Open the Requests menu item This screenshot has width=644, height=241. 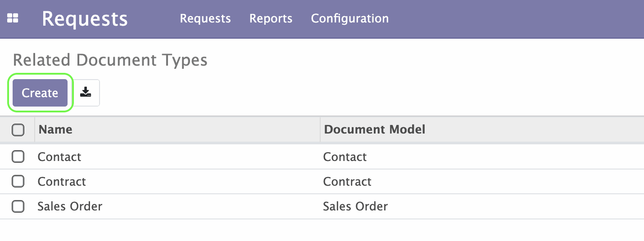pos(205,18)
